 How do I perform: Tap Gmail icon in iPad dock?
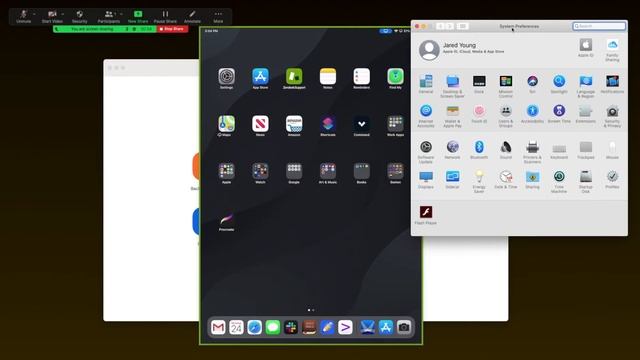[x=218, y=327]
